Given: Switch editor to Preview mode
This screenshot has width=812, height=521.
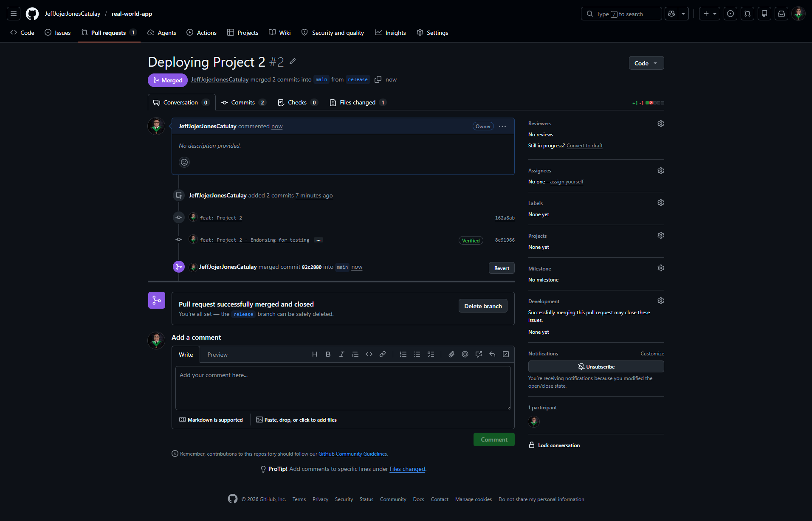Looking at the screenshot, I should click(x=217, y=355).
